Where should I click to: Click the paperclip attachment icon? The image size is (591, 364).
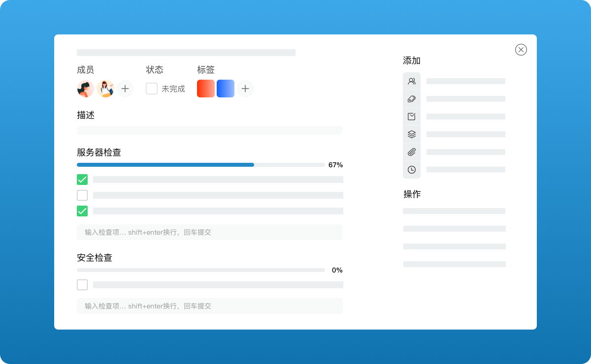coord(412,152)
